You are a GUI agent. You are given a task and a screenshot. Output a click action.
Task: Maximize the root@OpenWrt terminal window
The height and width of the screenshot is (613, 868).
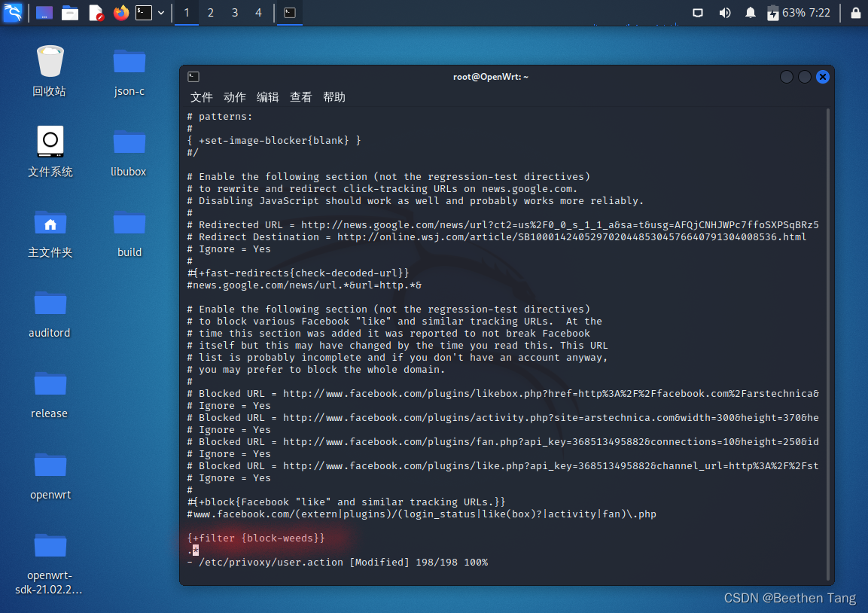click(804, 77)
